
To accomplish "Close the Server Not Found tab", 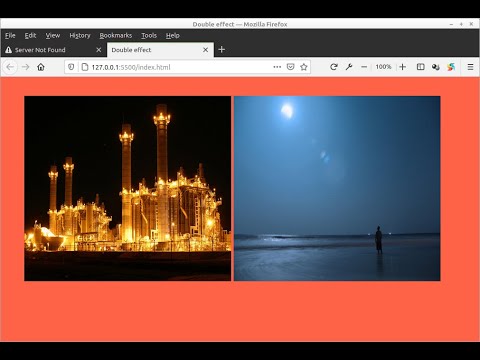I will pyautogui.click(x=99, y=50).
